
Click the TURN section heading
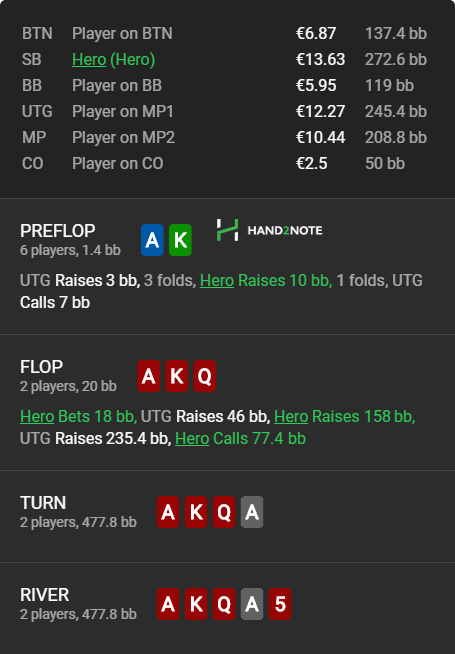point(43,503)
